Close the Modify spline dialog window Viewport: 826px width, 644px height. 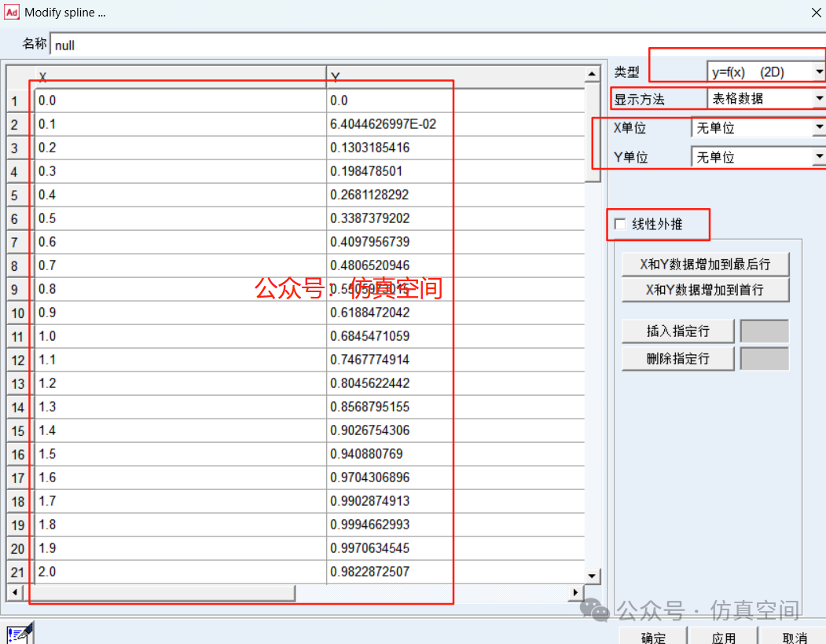815,13
